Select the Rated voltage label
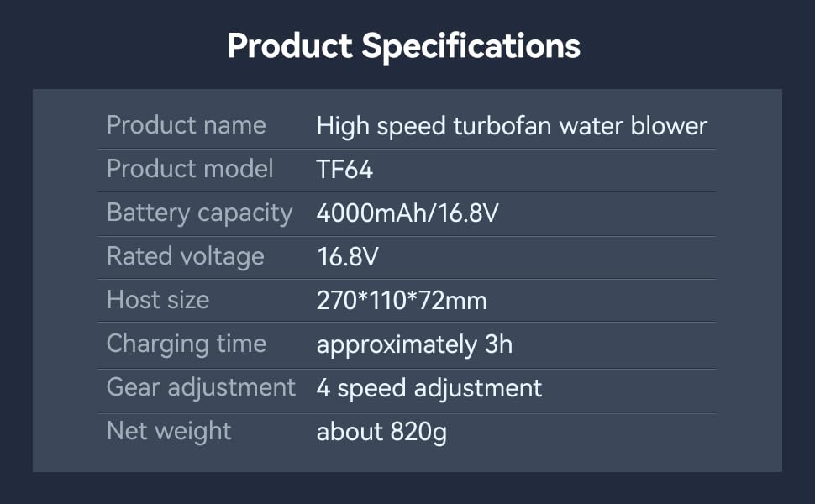This screenshot has width=815, height=504. pos(186,257)
